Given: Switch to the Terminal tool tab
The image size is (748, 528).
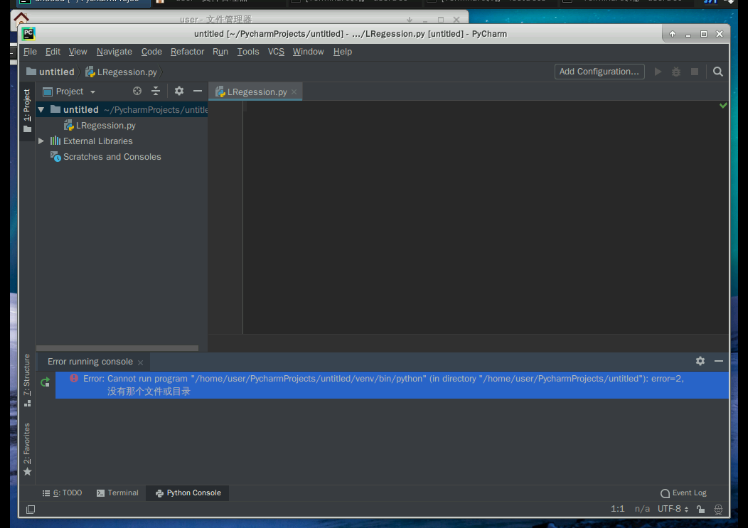Looking at the screenshot, I should 117,493.
